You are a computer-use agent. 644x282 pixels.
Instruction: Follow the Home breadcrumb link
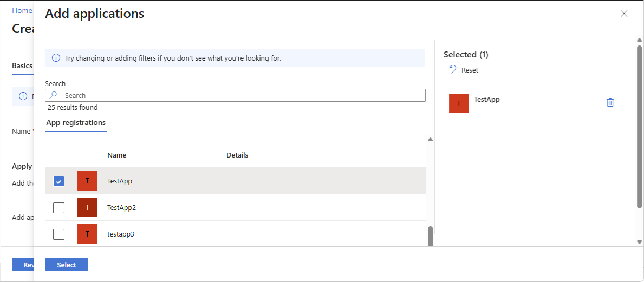coord(22,11)
